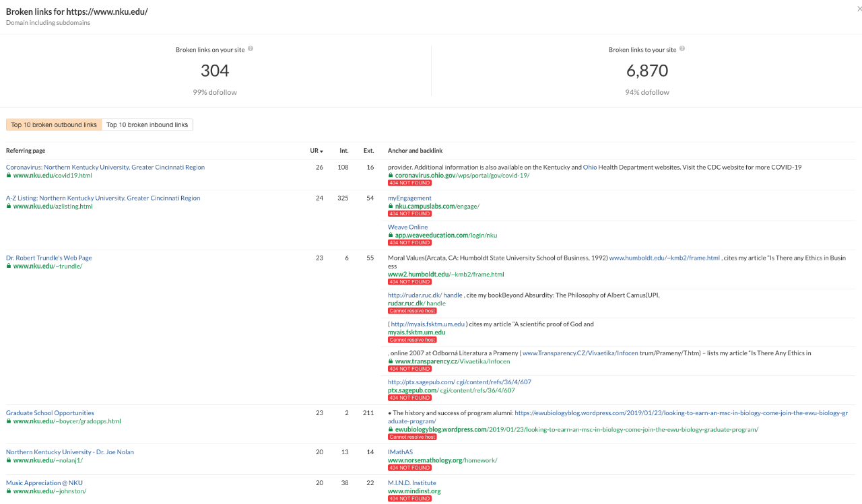Open tooltip for Broken links on your site
Viewport: 862px width, 504px height.
249,49
